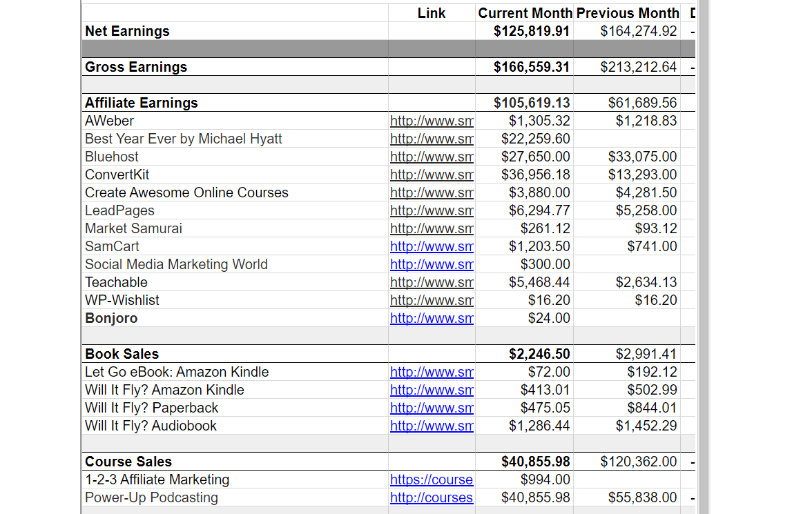Open the LeadPages affiliate link
The image size is (812, 514).
pyautogui.click(x=432, y=210)
